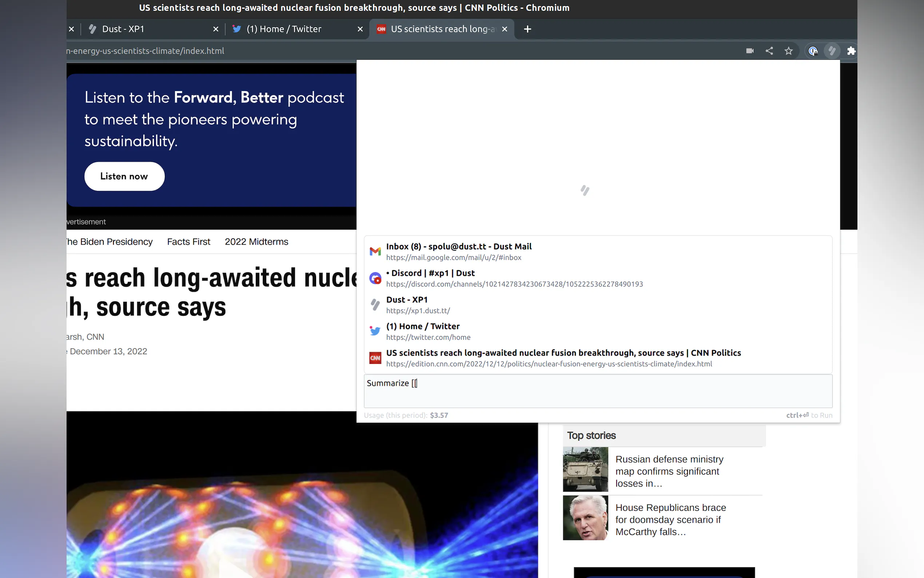Click the camera icon in address bar

(749, 51)
